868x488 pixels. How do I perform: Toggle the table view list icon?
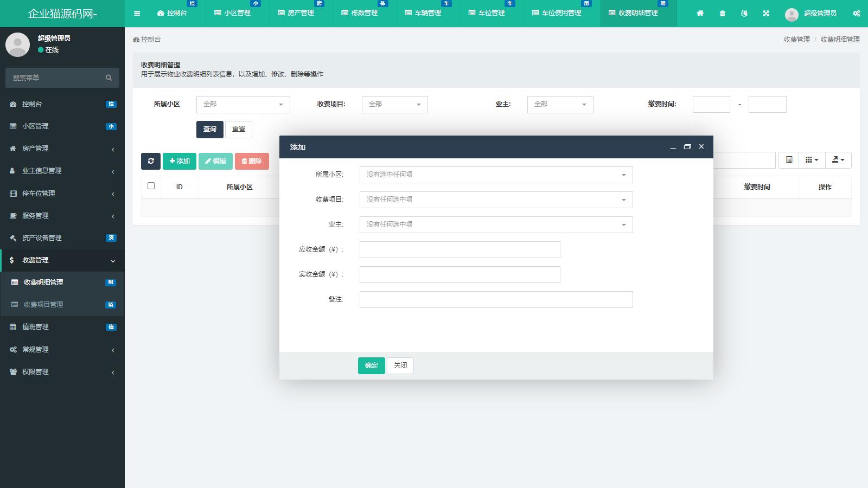point(789,160)
